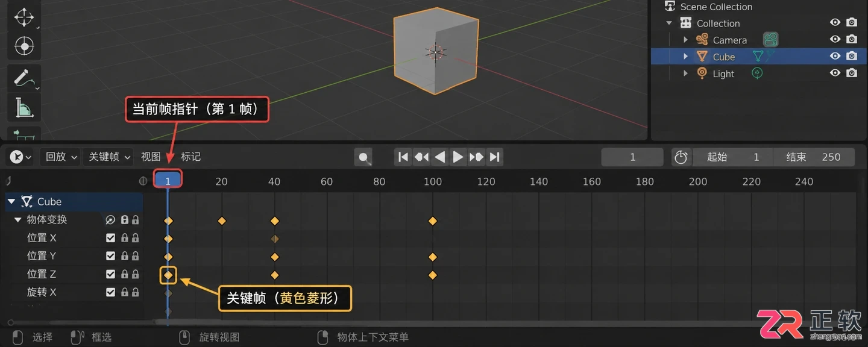The width and height of the screenshot is (868, 347).
Task: Uncheck the 位置 Z channel checkbox
Action: tap(110, 274)
